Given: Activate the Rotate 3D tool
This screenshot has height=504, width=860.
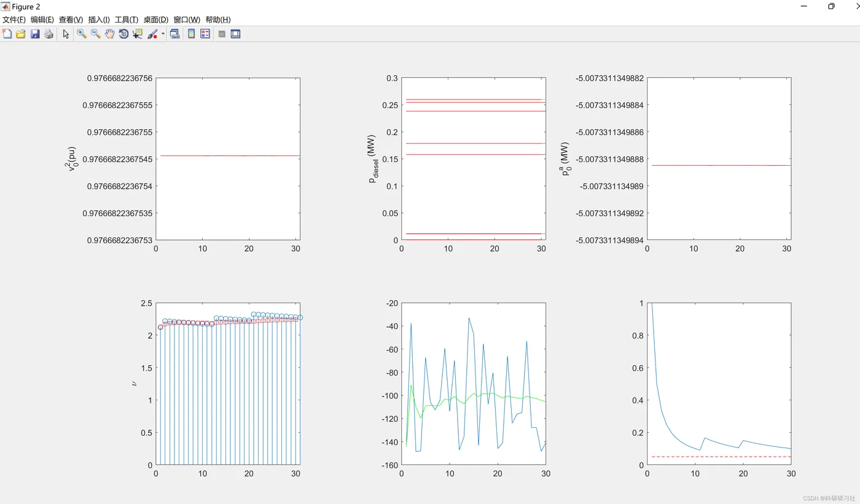Looking at the screenshot, I should coord(123,34).
